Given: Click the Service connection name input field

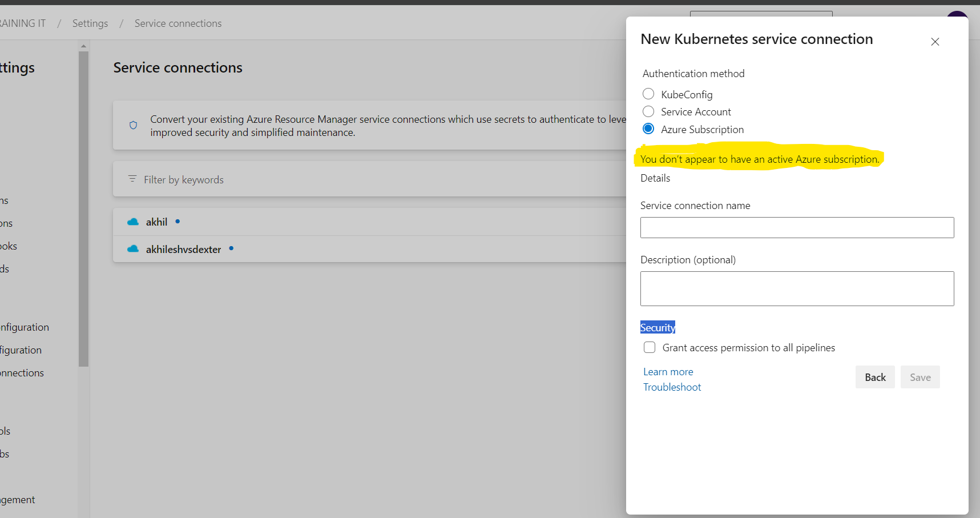Looking at the screenshot, I should (797, 227).
